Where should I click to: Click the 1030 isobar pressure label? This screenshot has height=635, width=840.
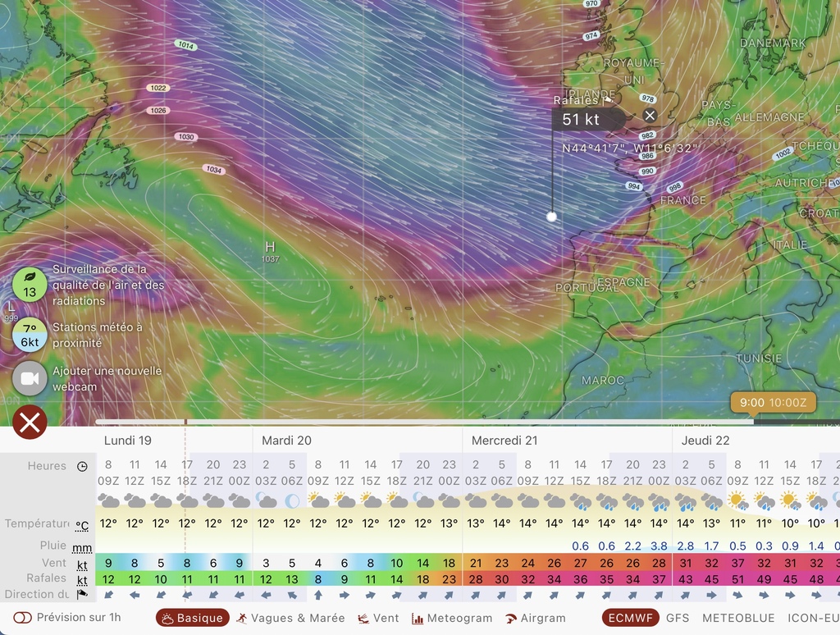[x=186, y=137]
